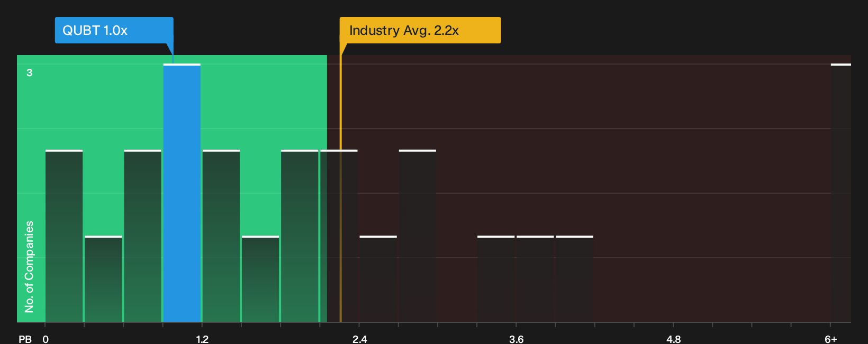This screenshot has width=868, height=344.
Task: Click the No. of Companies axis title
Action: (29, 266)
